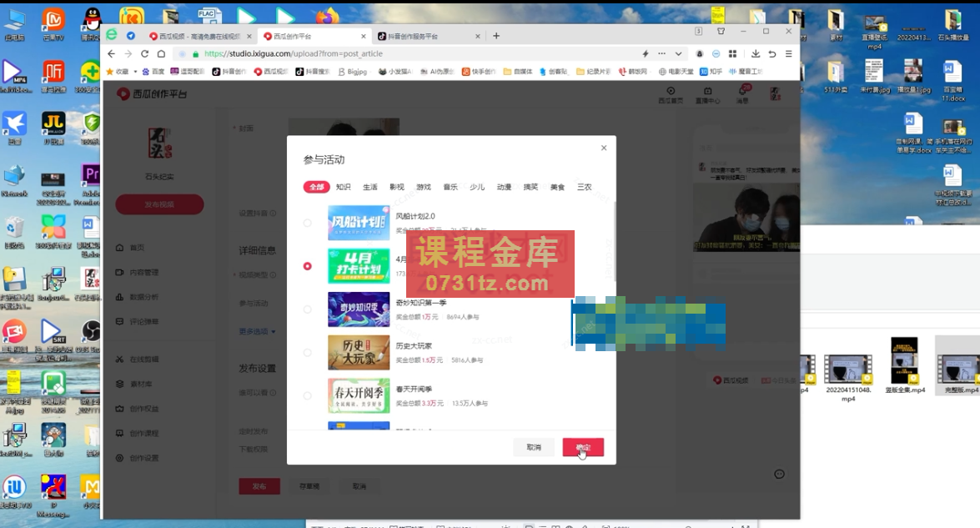Open the 4月打卡计划 banner thumbnail
Screen dimensions: 980x528
[359, 266]
